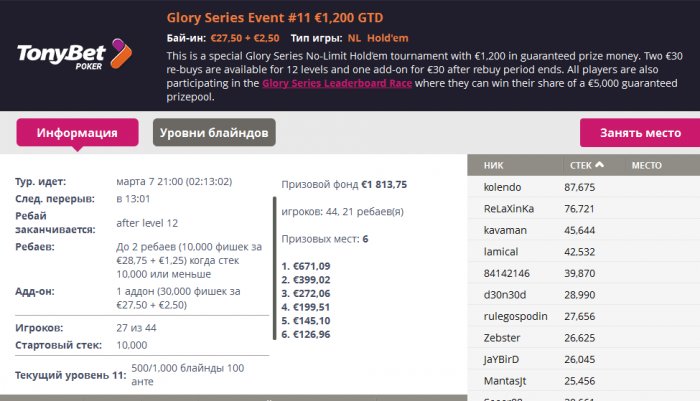Click the МЕСТО column header
The width and height of the screenshot is (700, 401).
click(645, 165)
